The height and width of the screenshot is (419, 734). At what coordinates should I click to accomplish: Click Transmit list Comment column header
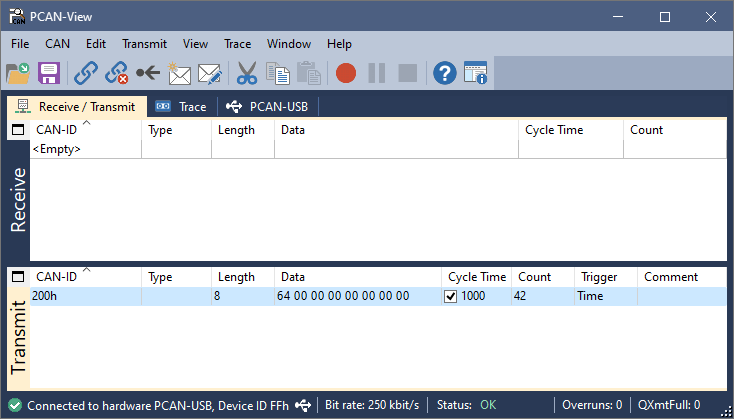point(682,277)
